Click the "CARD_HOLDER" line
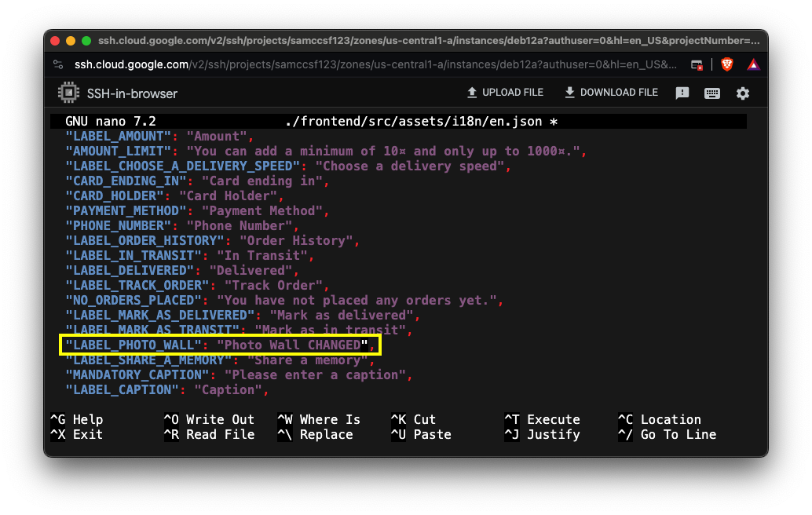The width and height of the screenshot is (812, 515). 174,196
